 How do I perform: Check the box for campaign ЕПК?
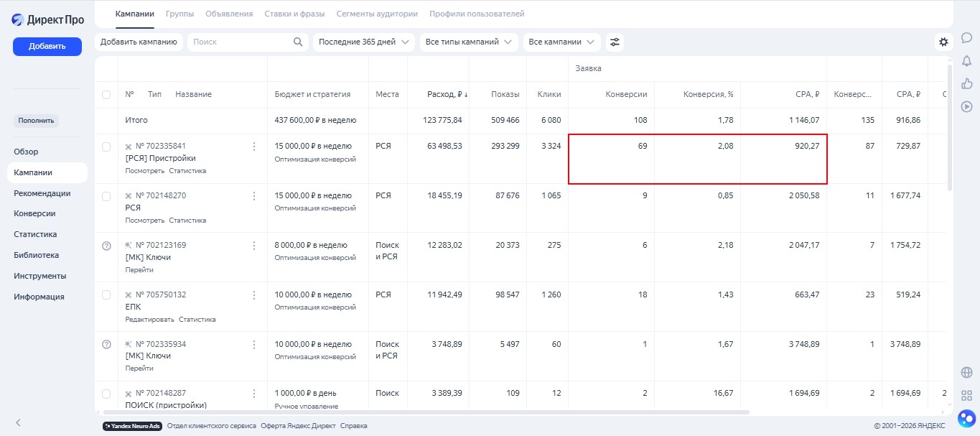(x=106, y=294)
